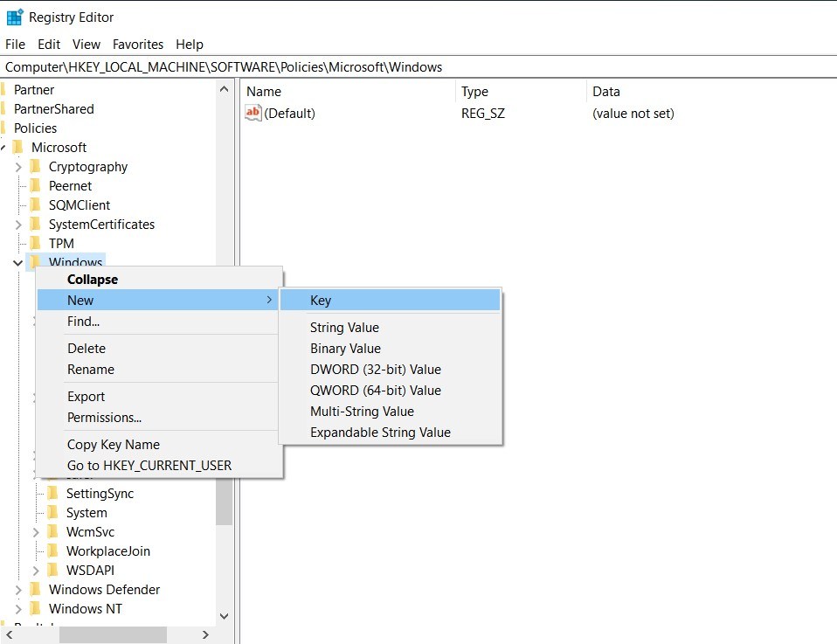Viewport: 837px width, 644px height.
Task: Click the WcmSvc folder icon
Action: (52, 532)
